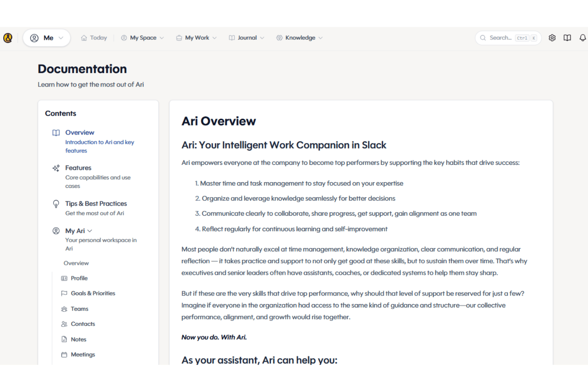The height and width of the screenshot is (392, 588).
Task: Open the Contacts doc page
Action: coord(83,324)
